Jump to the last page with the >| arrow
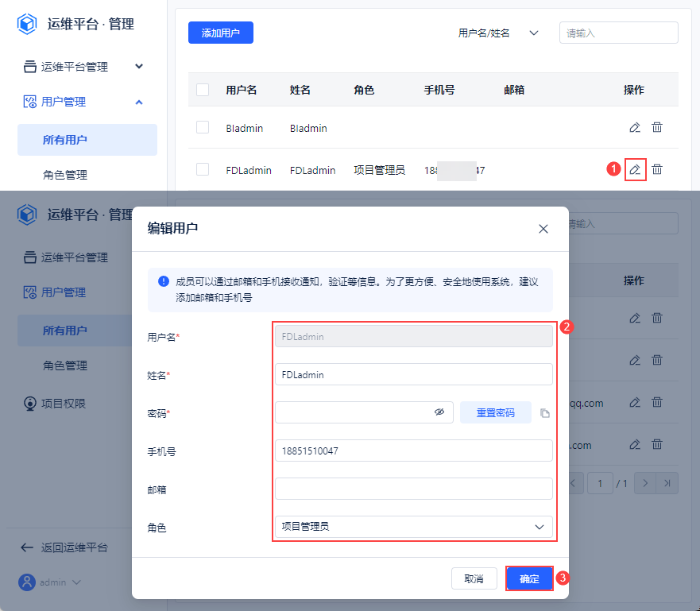 (x=667, y=483)
